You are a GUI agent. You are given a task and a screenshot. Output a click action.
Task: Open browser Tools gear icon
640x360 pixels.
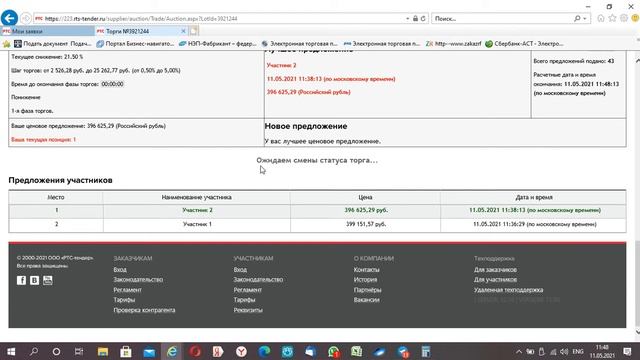[x=624, y=18]
